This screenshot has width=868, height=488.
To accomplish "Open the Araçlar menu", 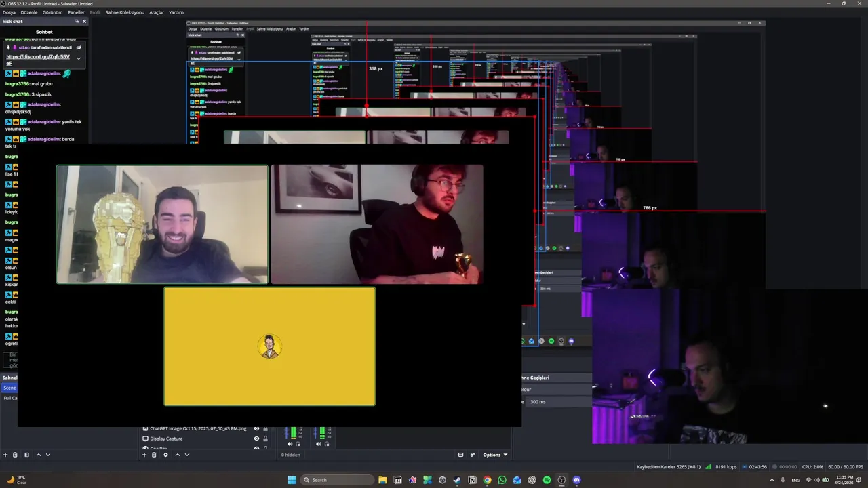I will [x=157, y=12].
